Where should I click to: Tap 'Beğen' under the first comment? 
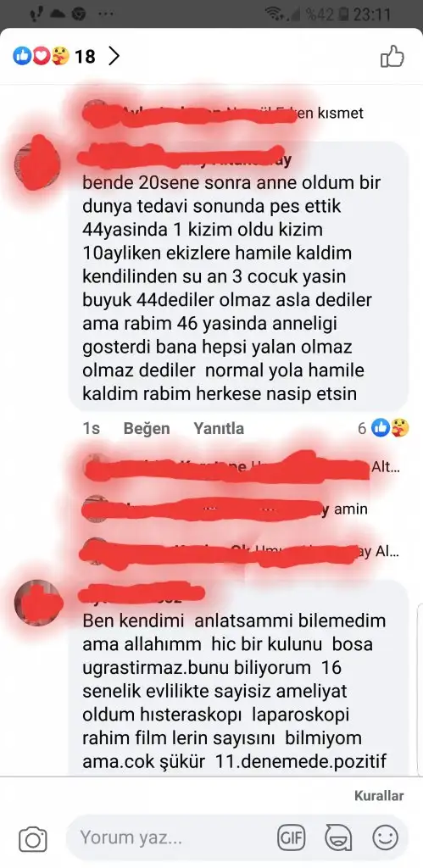click(x=146, y=428)
